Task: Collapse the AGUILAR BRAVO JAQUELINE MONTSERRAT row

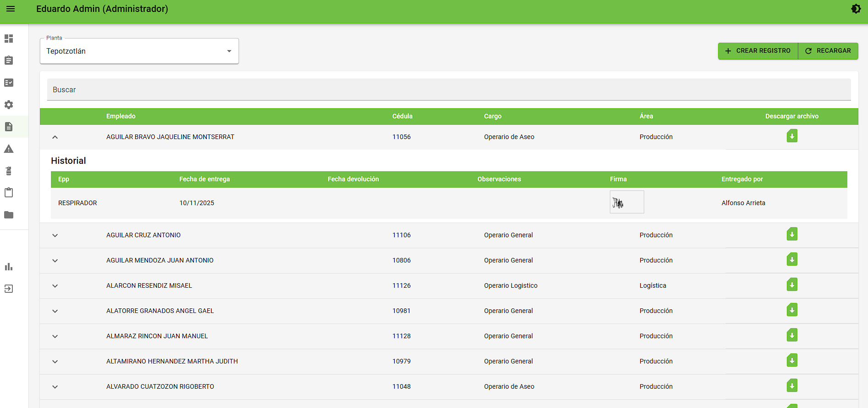Action: click(55, 137)
